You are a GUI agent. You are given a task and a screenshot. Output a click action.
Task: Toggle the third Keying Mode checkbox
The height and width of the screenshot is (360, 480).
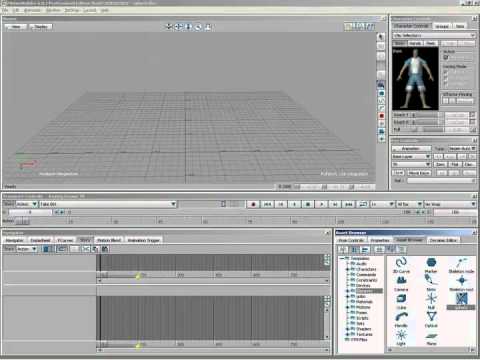[x=446, y=83]
